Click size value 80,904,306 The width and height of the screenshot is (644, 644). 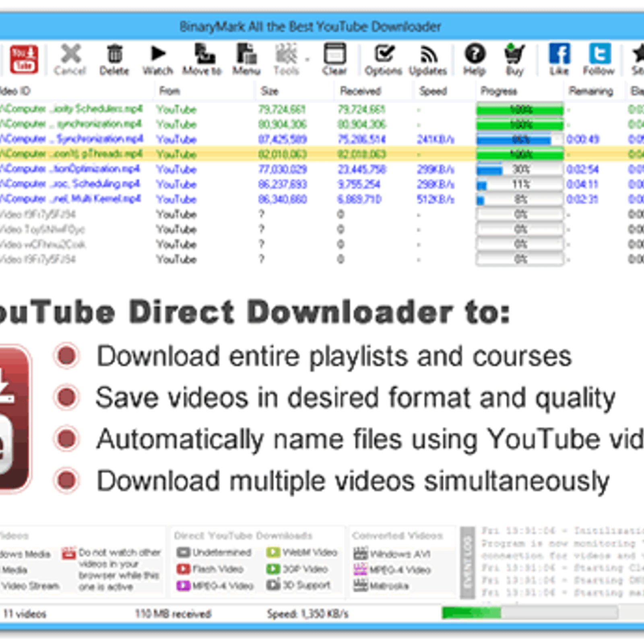(283, 124)
